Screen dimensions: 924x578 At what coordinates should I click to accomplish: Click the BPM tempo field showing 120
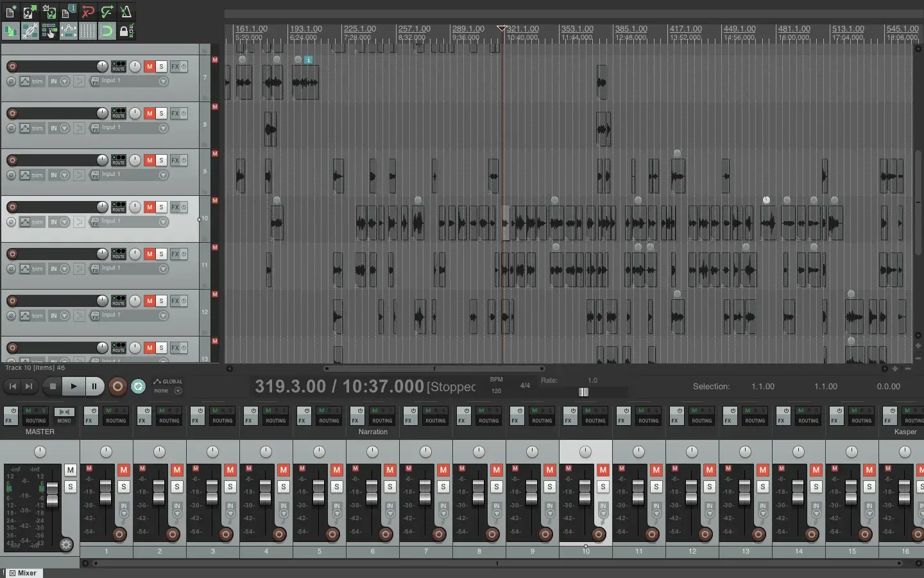pos(496,390)
